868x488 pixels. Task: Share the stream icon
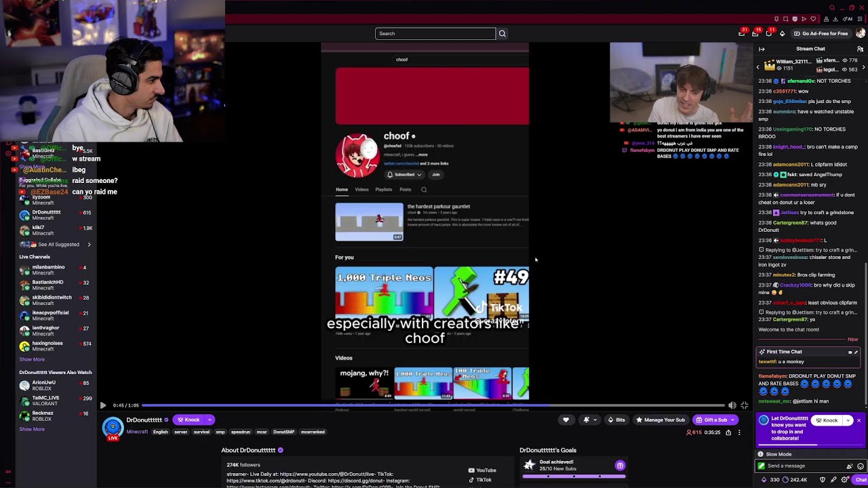[x=728, y=432]
